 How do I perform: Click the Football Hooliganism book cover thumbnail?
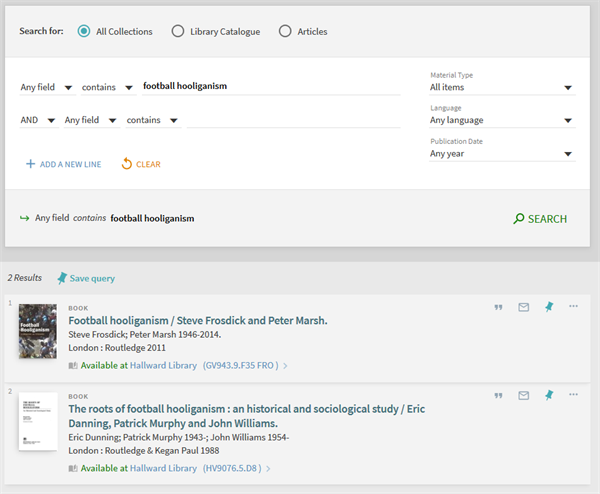38,331
